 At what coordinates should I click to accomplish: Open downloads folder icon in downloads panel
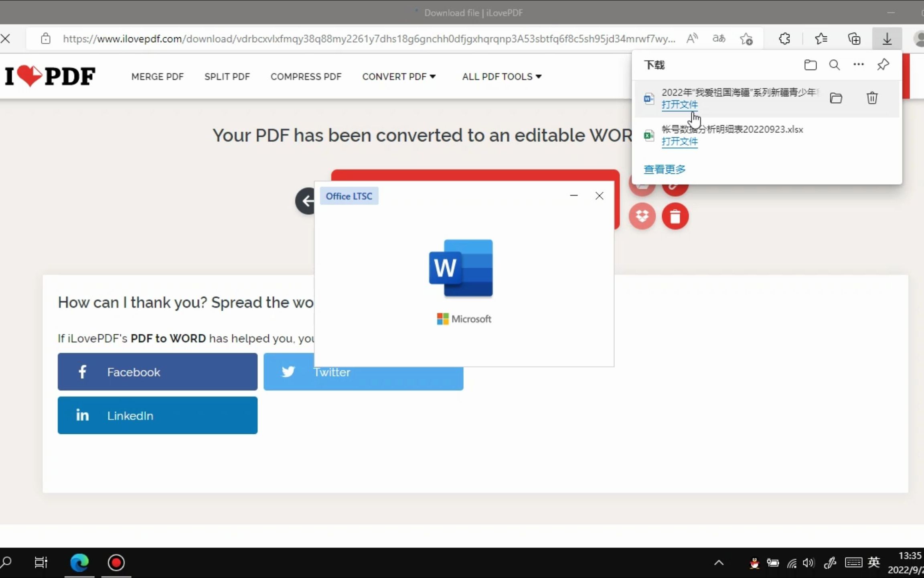coord(810,65)
